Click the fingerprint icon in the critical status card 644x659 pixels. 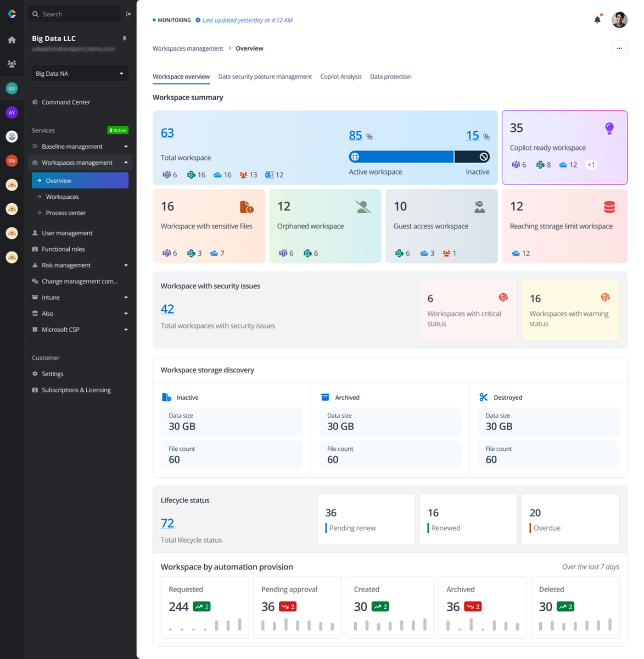point(503,298)
